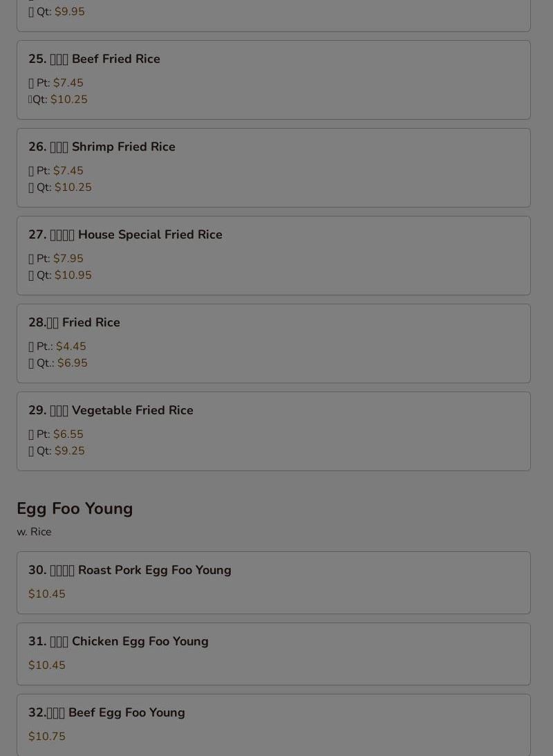Click Vegetable Fried Rice pint price $6.55
This screenshot has height=756, width=553.
pos(68,434)
